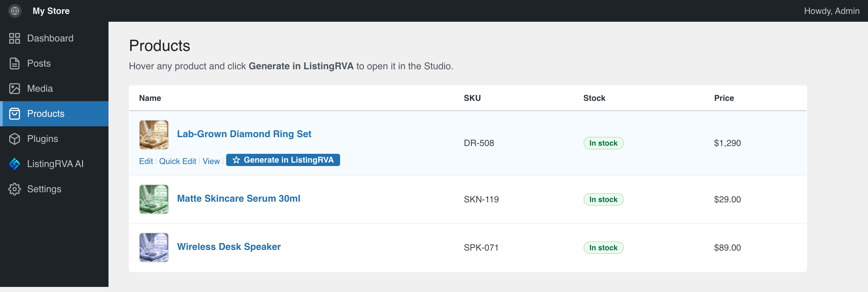The height and width of the screenshot is (292, 868).
Task: Open the ListingRVA AI menu item
Action: [54, 164]
